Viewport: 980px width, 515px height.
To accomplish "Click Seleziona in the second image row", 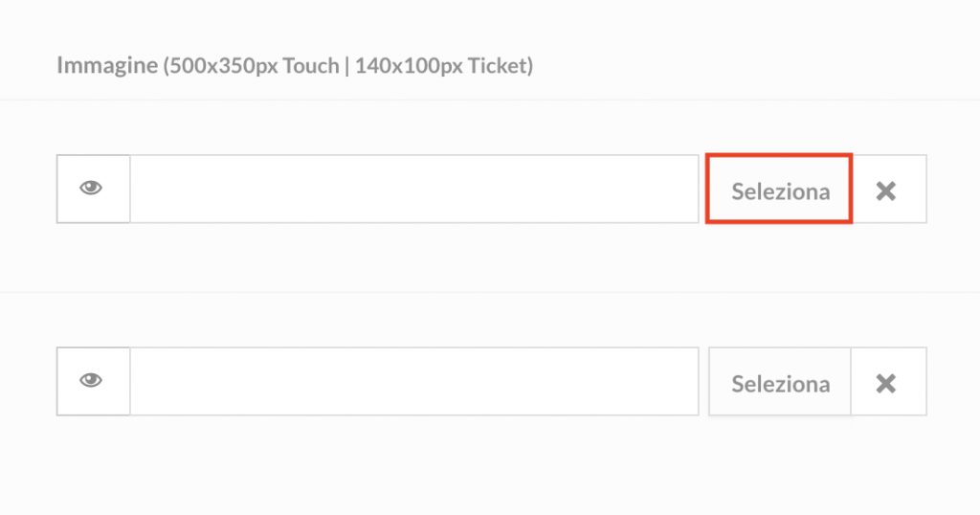I will [780, 381].
